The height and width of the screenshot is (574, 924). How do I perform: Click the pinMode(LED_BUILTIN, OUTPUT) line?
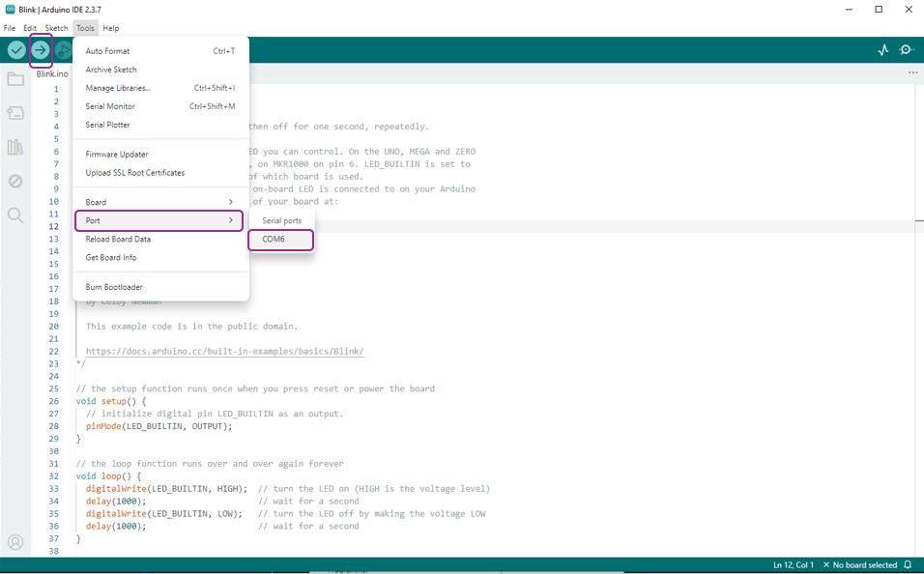pyautogui.click(x=159, y=426)
